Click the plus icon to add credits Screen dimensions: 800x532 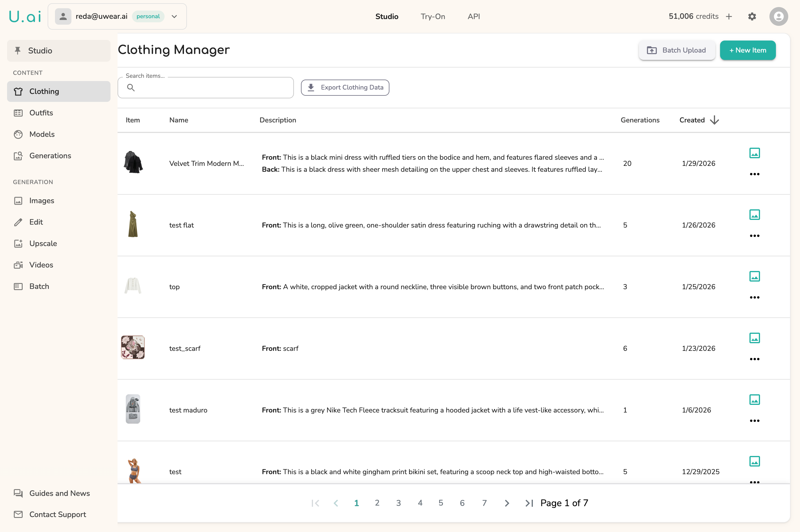[x=729, y=16]
